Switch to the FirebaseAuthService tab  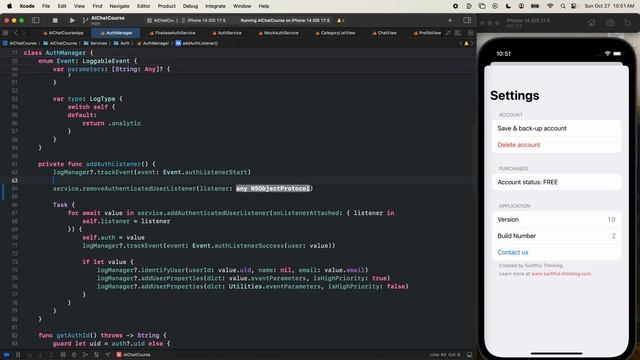click(x=172, y=33)
